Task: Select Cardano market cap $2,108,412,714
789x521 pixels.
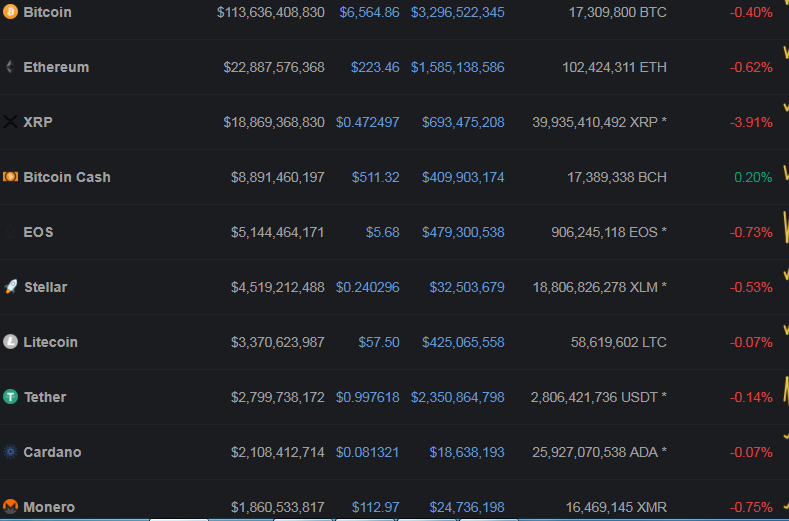Action: [278, 452]
